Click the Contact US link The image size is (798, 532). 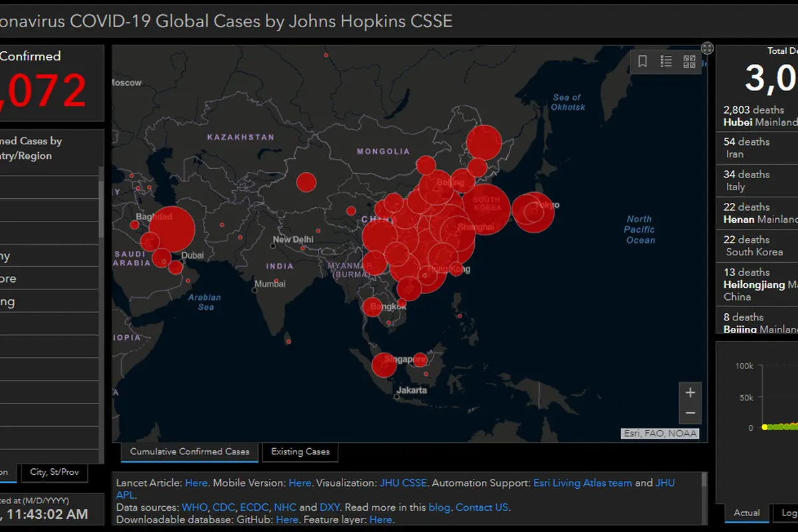482,507
